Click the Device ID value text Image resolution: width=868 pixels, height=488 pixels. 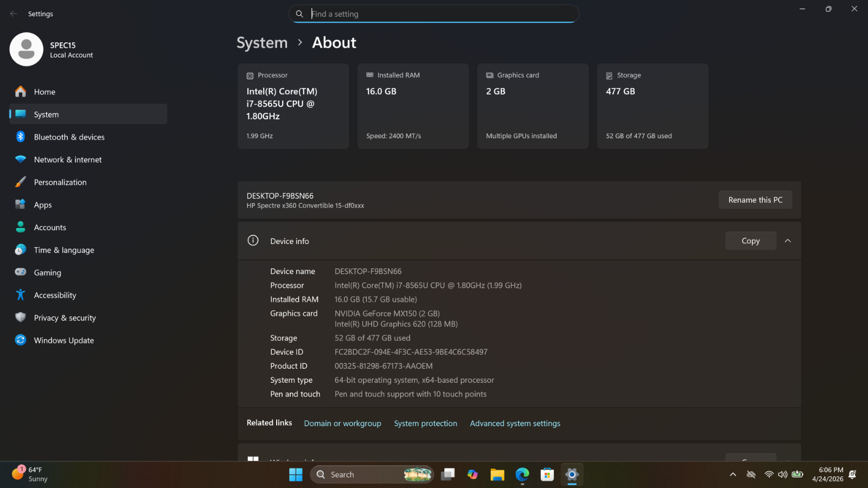pyautogui.click(x=411, y=352)
